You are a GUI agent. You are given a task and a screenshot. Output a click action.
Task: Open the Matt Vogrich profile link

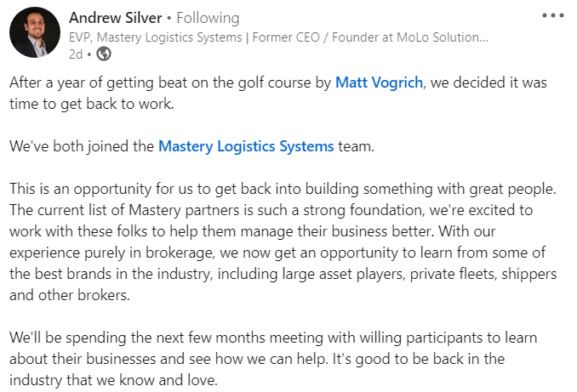pyautogui.click(x=379, y=82)
